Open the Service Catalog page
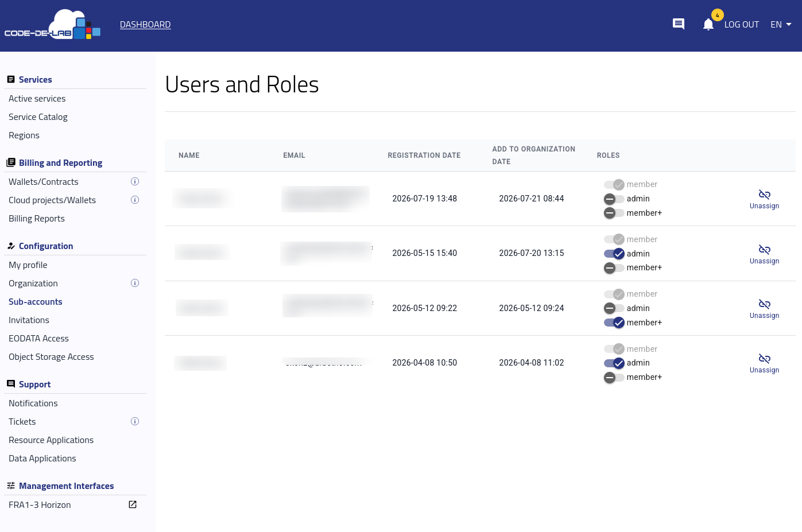The height and width of the screenshot is (532, 802). (38, 117)
